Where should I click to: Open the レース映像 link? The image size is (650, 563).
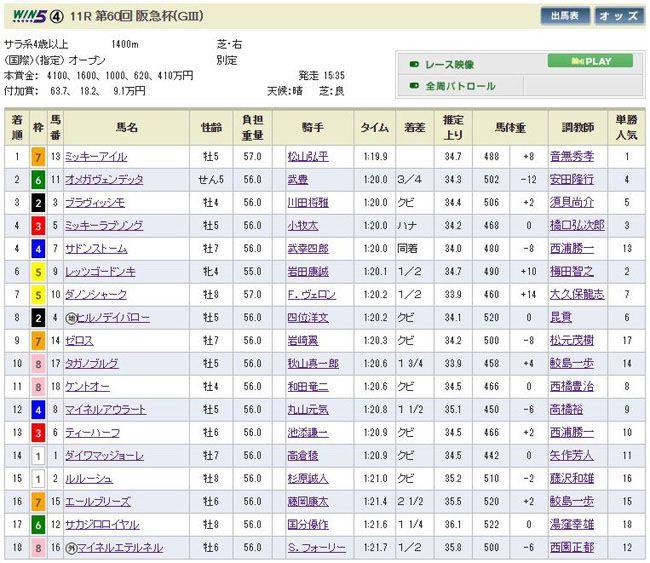pos(454,63)
